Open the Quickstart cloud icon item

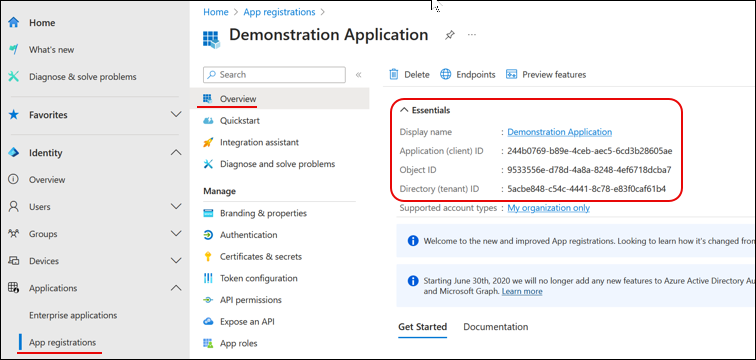(208, 120)
